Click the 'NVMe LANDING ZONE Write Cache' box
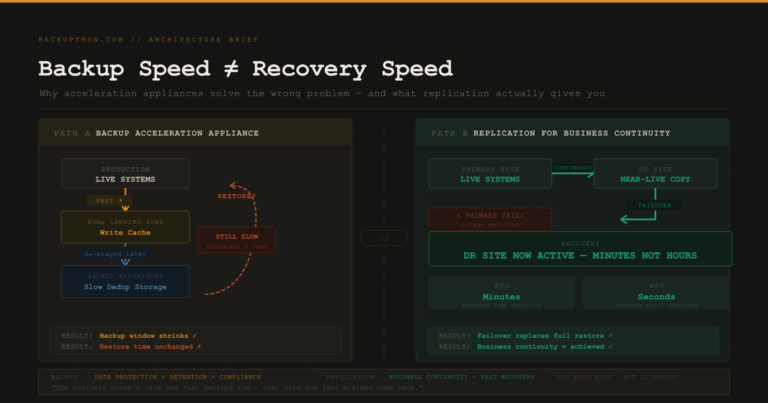Viewport: 768px width, 403px height. (x=125, y=227)
